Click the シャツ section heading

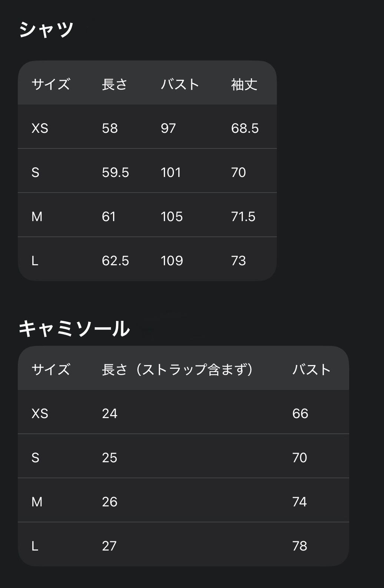[x=46, y=29]
